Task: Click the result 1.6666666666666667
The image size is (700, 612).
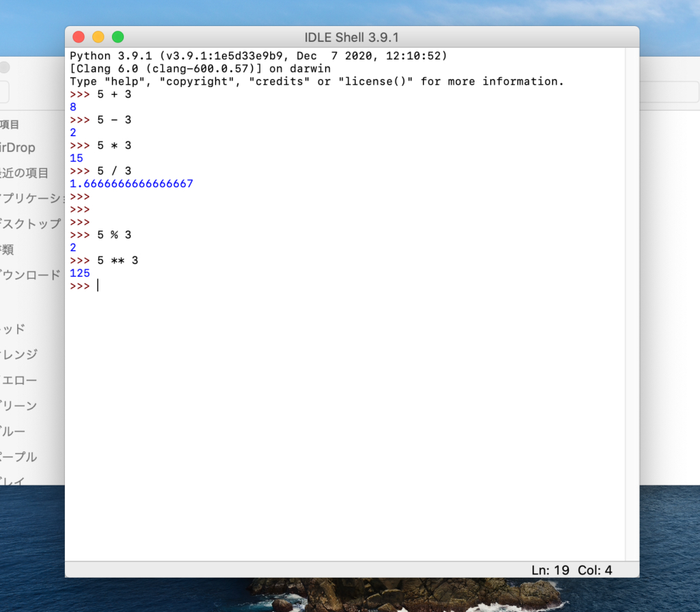Action: coord(131,184)
